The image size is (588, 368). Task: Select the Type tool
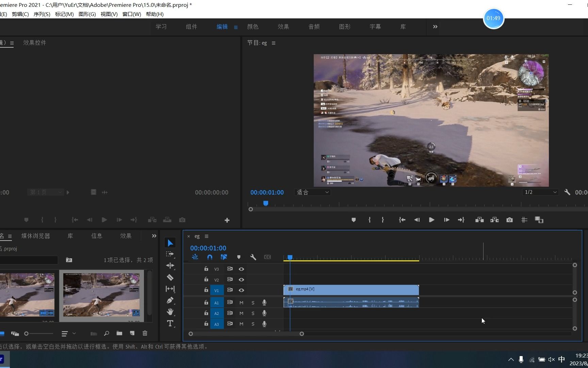coord(170,323)
